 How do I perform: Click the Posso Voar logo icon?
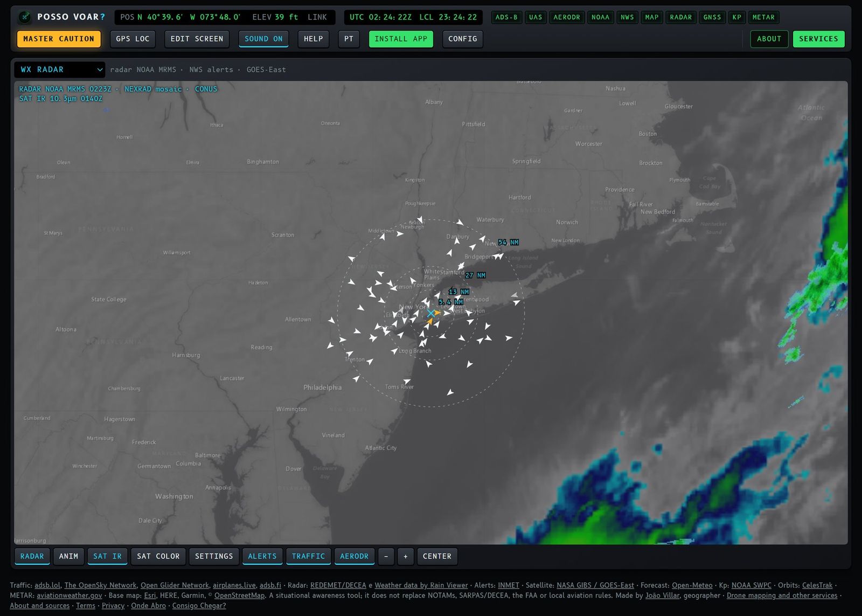click(x=25, y=17)
